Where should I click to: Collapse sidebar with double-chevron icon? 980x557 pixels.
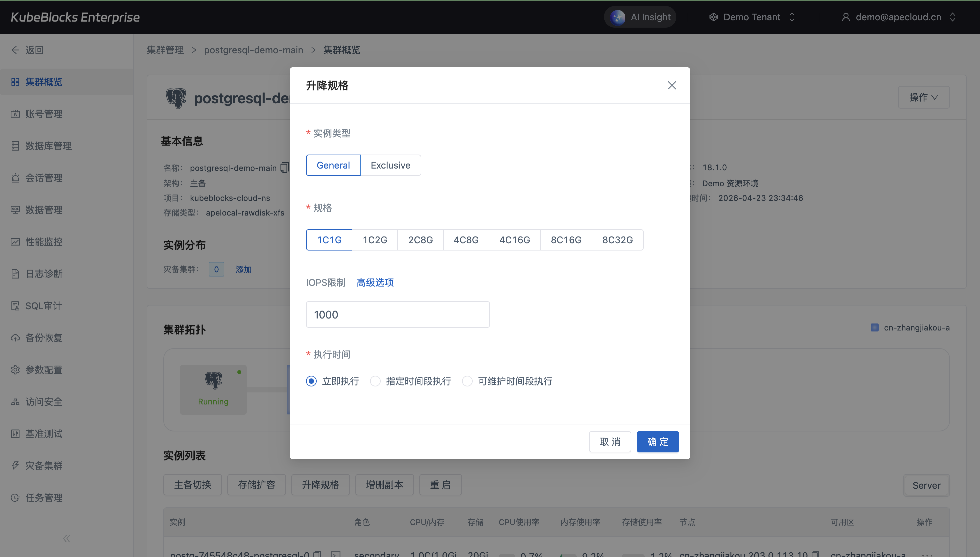tap(67, 539)
